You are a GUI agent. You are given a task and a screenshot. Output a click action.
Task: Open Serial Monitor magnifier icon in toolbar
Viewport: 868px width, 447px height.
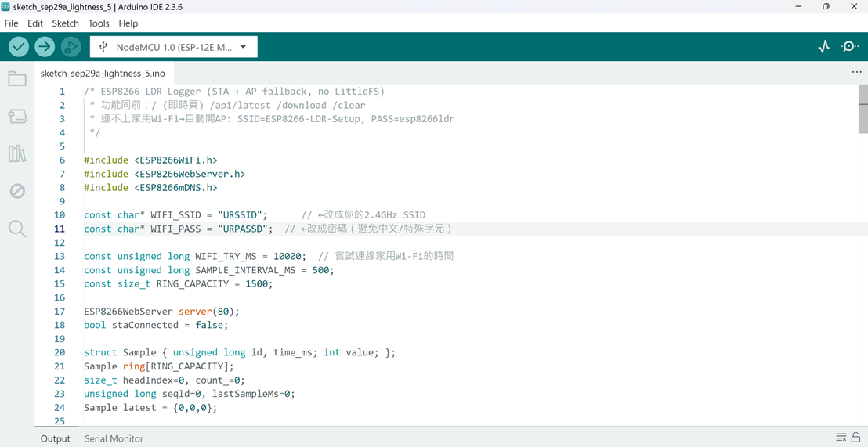[x=850, y=47]
